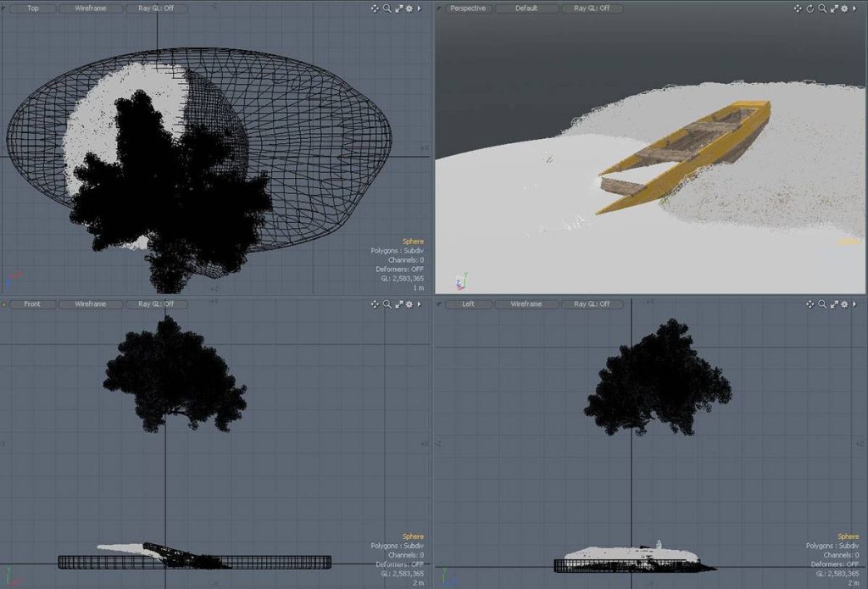This screenshot has width=868, height=589.
Task: Open the Top view type dropdown
Action: tap(32, 8)
